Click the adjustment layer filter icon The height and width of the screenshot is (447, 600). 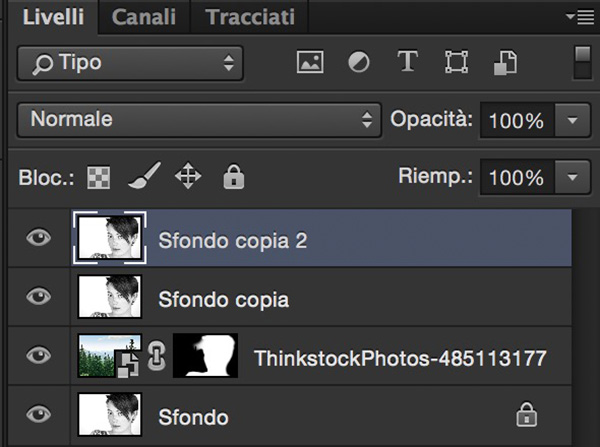point(359,62)
